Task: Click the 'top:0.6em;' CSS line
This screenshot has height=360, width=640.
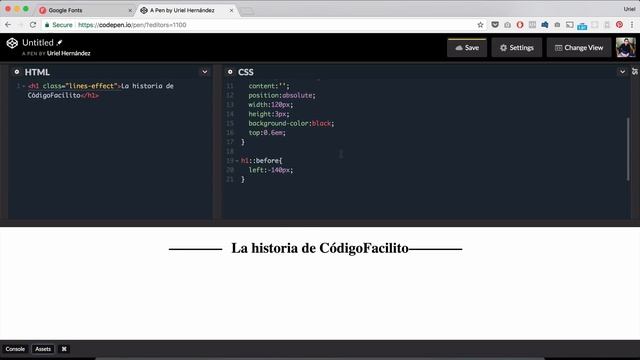Action: (x=267, y=133)
